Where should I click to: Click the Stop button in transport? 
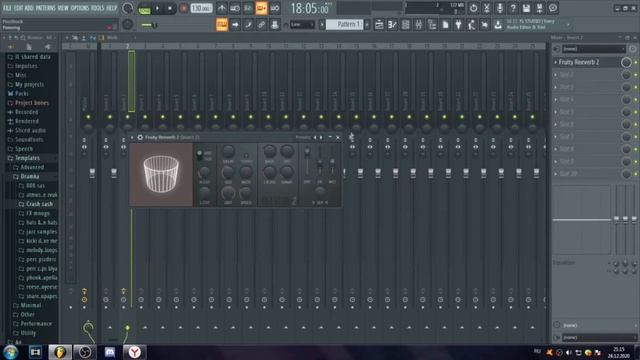tap(170, 8)
